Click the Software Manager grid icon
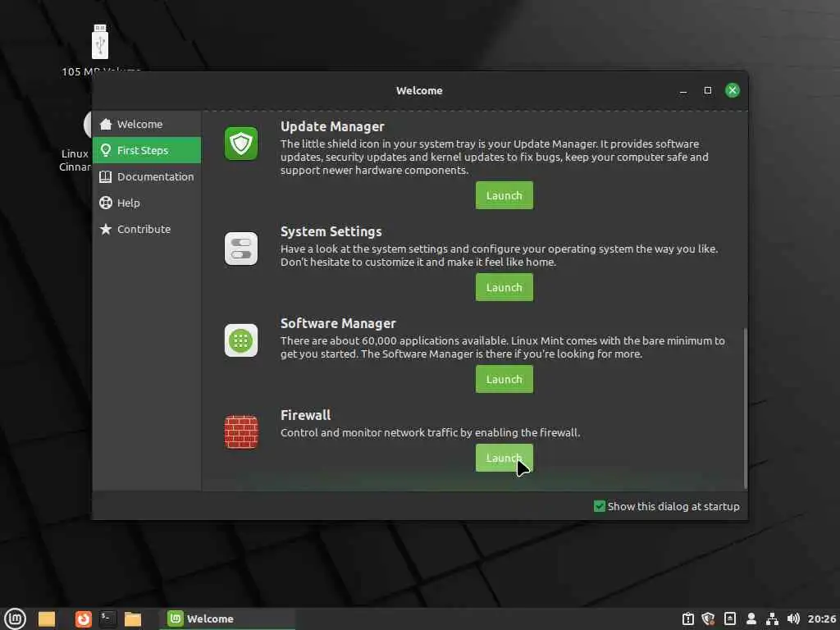Screen dimensions: 840x630 (x=241, y=340)
